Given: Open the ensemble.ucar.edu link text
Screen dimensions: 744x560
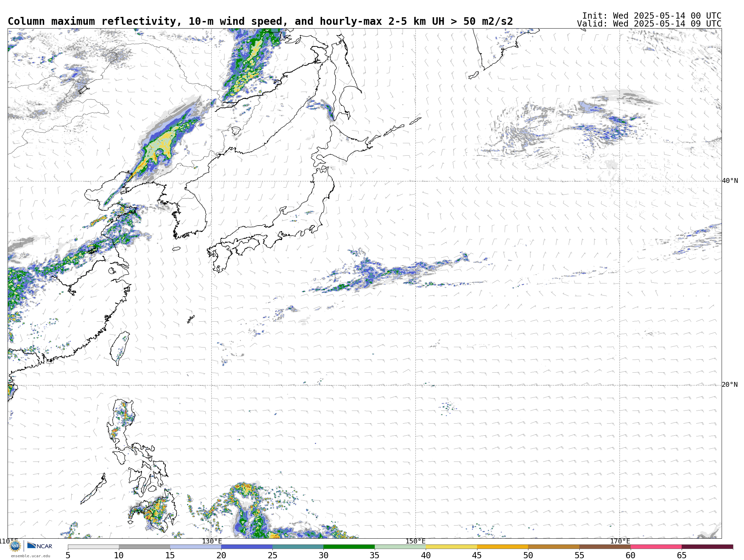Looking at the screenshot, I should pyautogui.click(x=30, y=556).
